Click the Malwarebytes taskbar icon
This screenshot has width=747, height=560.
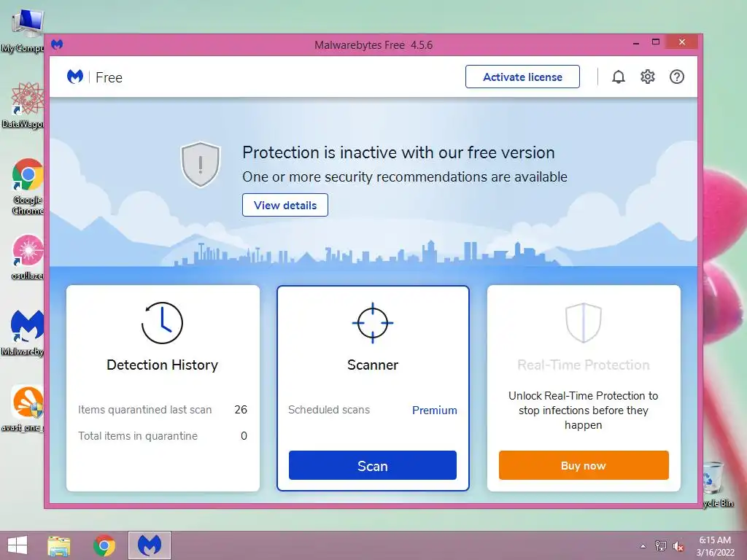point(150,545)
